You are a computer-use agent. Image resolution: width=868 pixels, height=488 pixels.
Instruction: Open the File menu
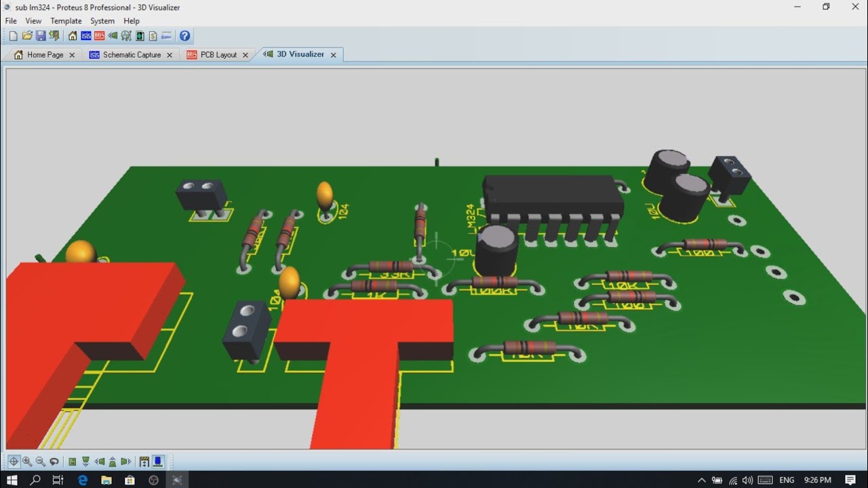click(x=11, y=21)
